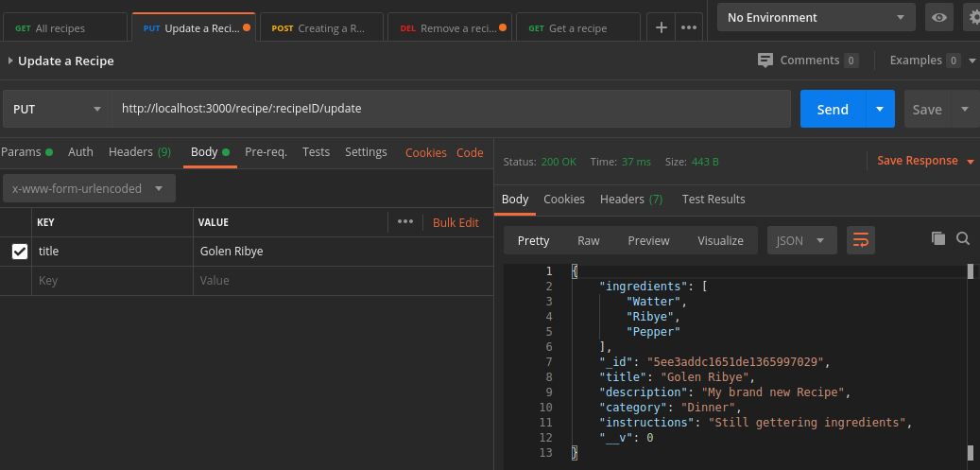Expand the Update a Recipe description triangle
The image size is (980, 470).
10,61
